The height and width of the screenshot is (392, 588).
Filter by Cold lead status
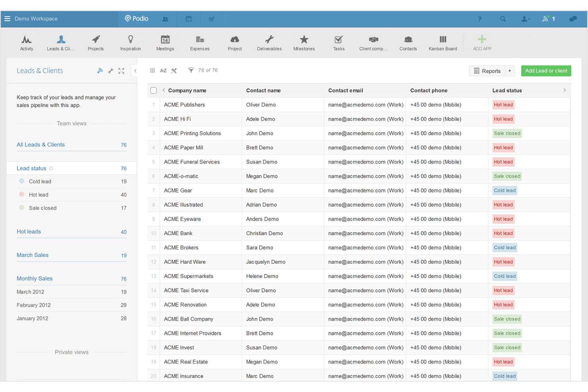(72, 182)
